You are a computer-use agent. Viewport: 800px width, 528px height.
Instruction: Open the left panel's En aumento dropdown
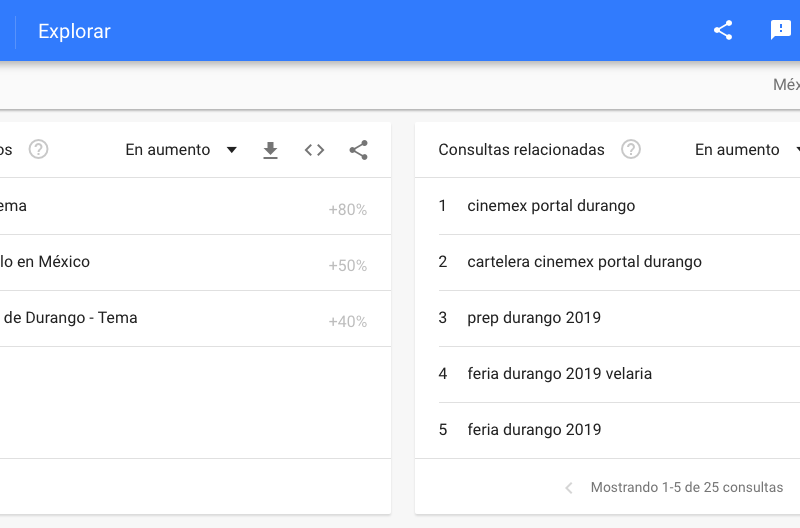click(181, 150)
